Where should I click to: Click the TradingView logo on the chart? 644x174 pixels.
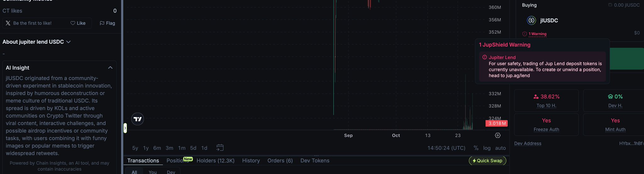tap(137, 119)
